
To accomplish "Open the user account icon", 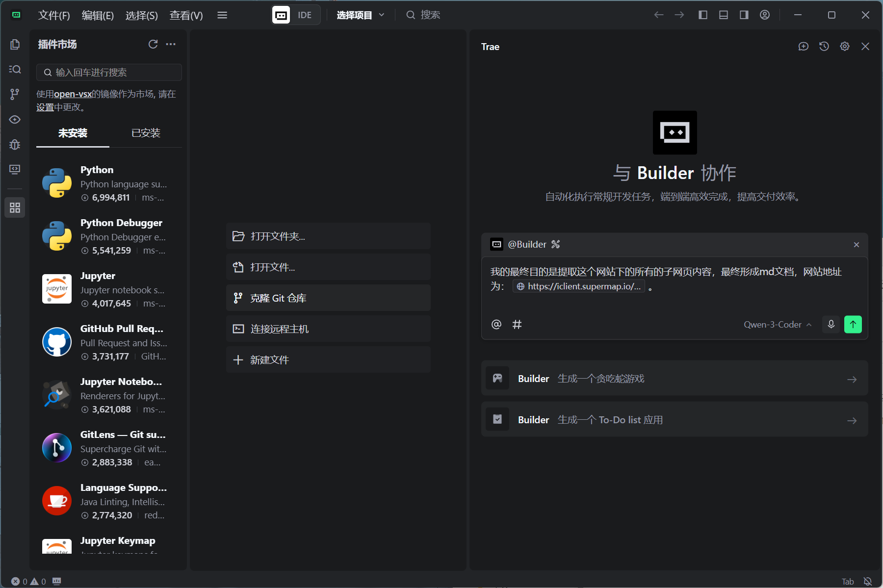I will [765, 15].
